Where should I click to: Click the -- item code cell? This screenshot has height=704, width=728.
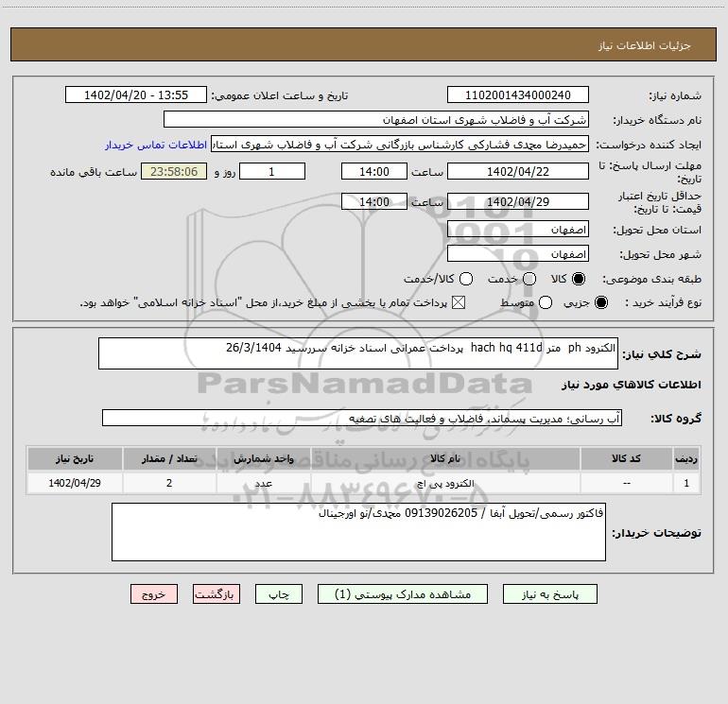pos(626,483)
